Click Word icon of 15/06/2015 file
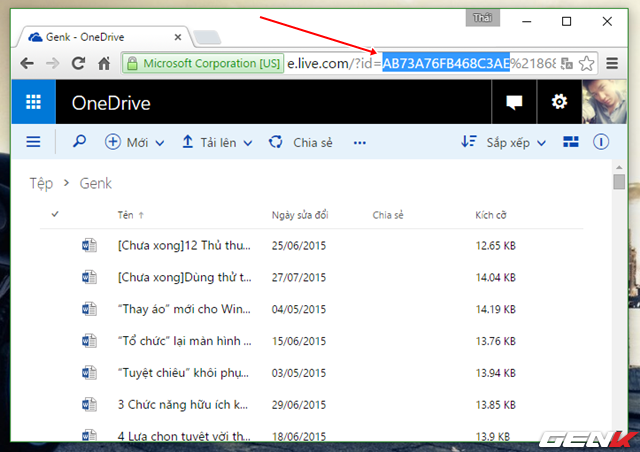This screenshot has height=452, width=640. pos(89,341)
